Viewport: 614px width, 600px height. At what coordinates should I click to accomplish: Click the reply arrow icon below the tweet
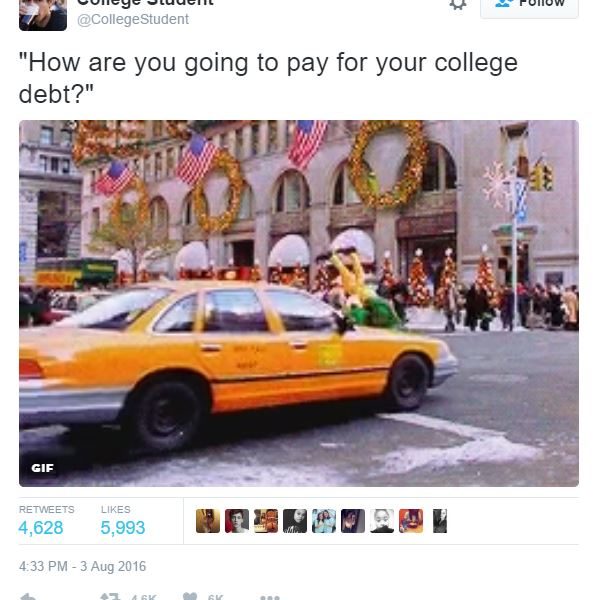28,596
